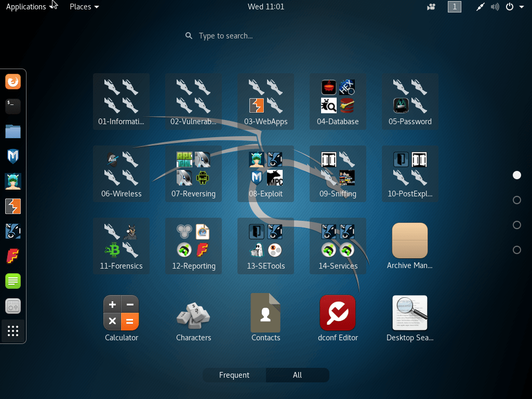This screenshot has width=532, height=399.
Task: Click the volume speaker icon
Action: [x=495, y=7]
